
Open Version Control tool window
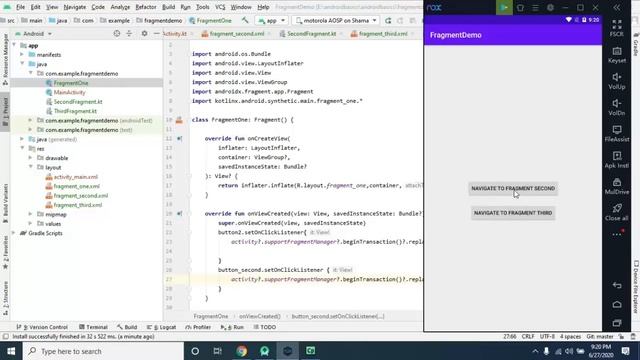(42, 327)
